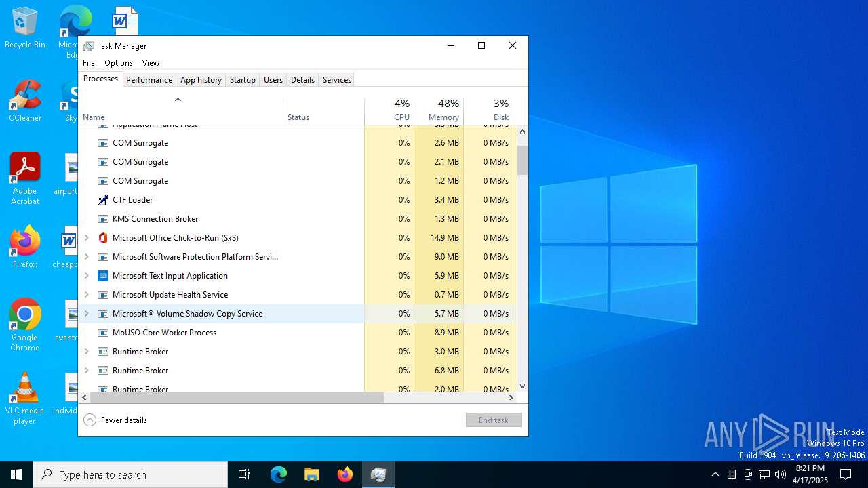The height and width of the screenshot is (488, 868).
Task: Switch to the App history tab
Action: pyautogui.click(x=201, y=80)
